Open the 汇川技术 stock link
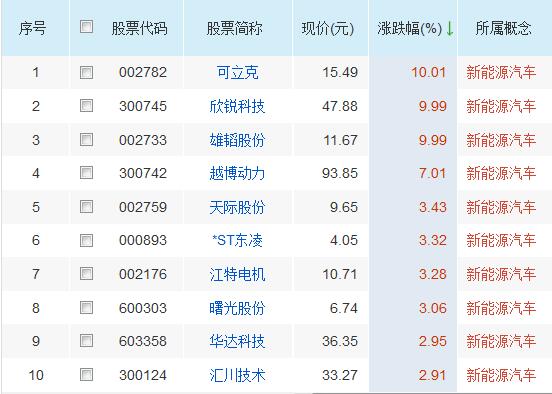Viewport: 552px width, 394px height. pyautogui.click(x=237, y=375)
